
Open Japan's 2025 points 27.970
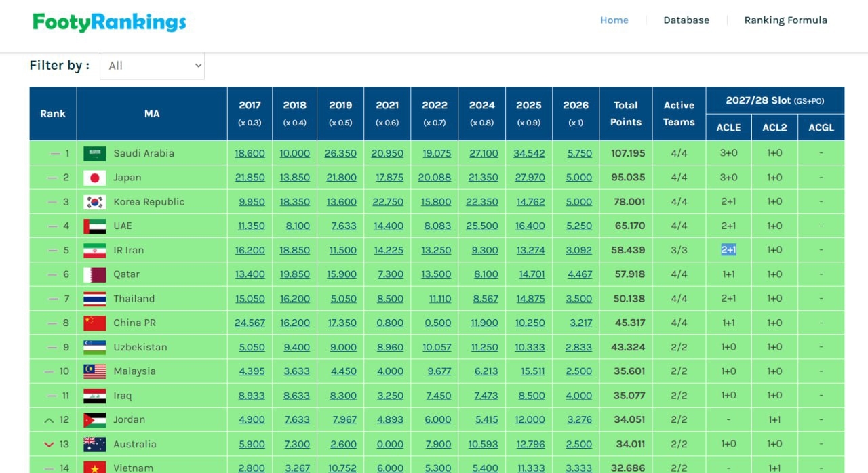(528, 178)
